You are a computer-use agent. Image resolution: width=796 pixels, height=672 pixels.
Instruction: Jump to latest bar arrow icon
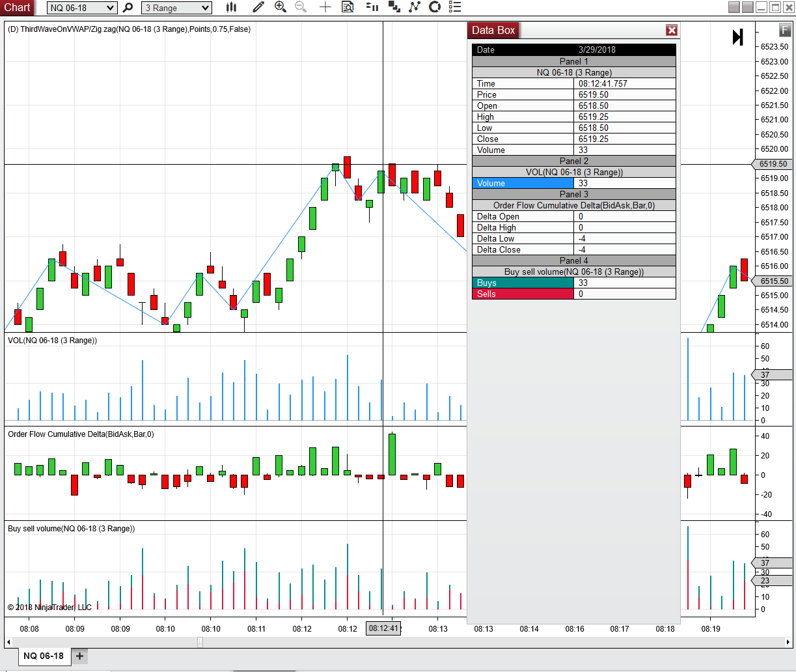[737, 37]
